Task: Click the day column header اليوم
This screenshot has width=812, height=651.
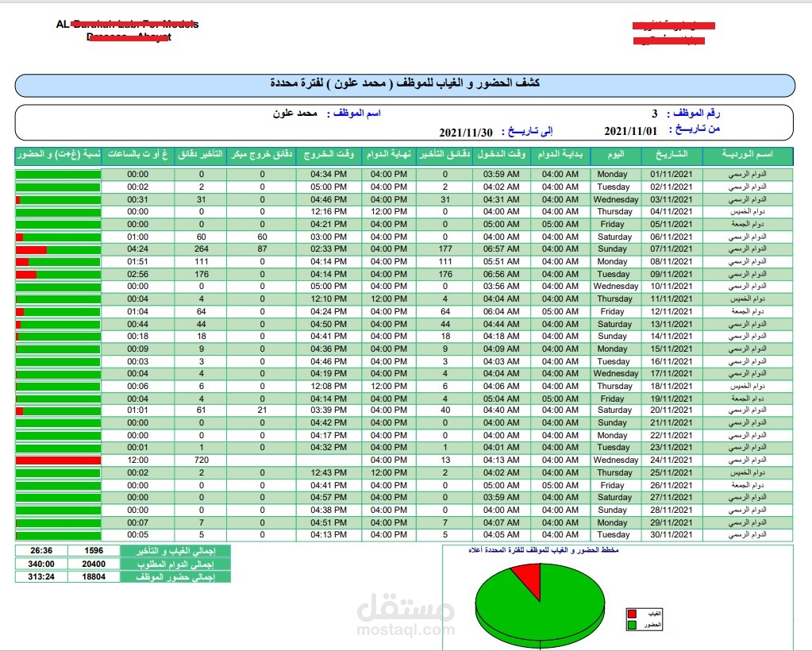Action: point(616,155)
